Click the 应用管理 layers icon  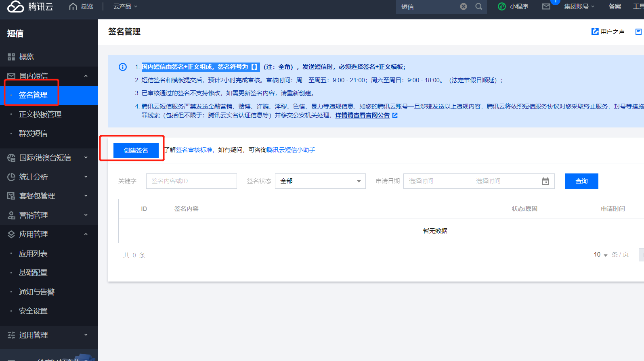pyautogui.click(x=11, y=234)
